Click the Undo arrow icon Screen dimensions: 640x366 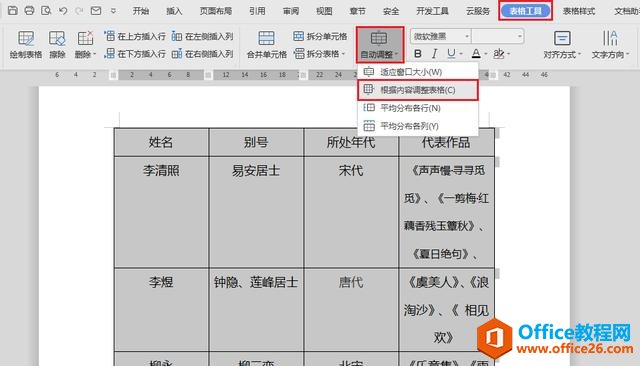click(x=63, y=10)
